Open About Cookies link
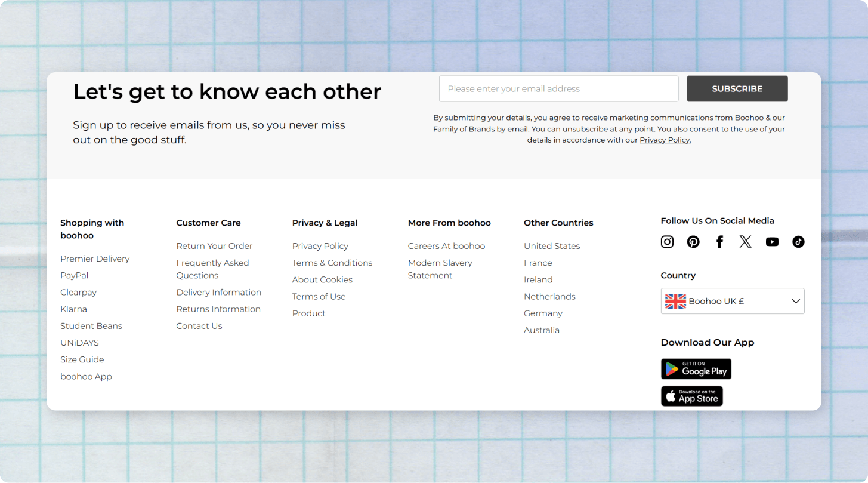Screen dimensions: 868x483 322,279
